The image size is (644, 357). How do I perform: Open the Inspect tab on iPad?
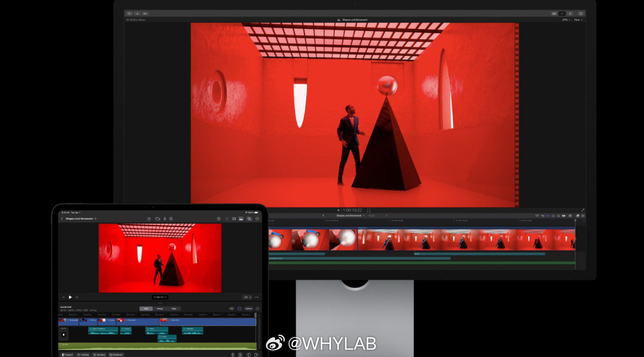coord(68,355)
